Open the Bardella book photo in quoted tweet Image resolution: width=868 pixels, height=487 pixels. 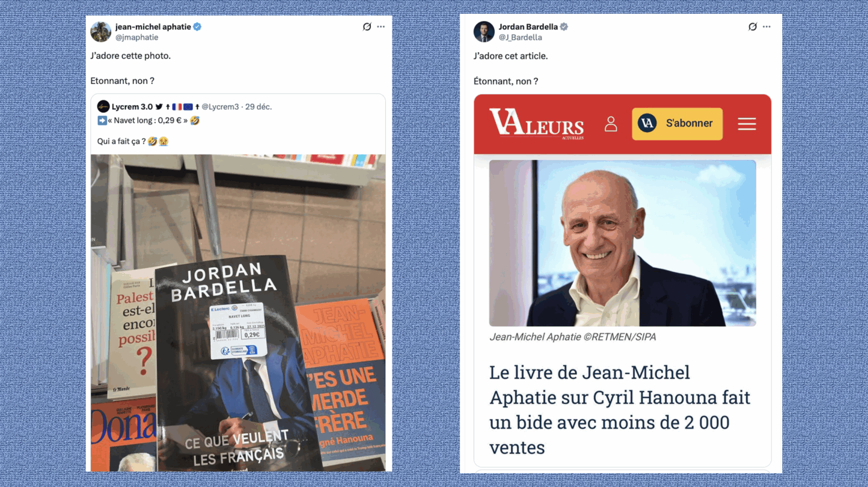click(238, 312)
